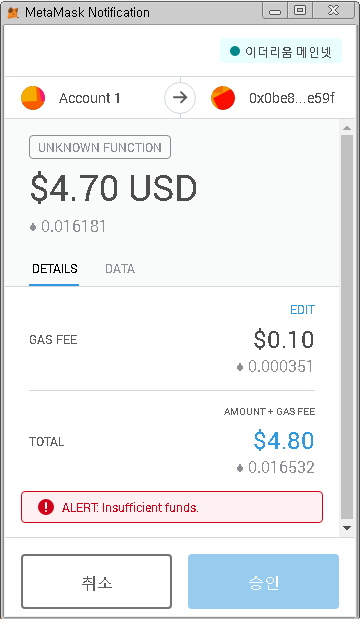Cancel the transaction with 취소 button

point(96,581)
